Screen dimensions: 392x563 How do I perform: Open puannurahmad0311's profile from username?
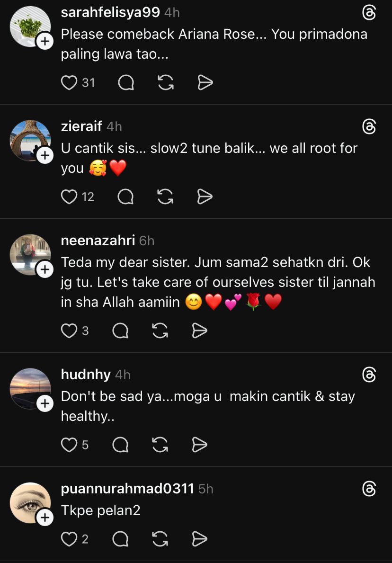pyautogui.click(x=127, y=489)
